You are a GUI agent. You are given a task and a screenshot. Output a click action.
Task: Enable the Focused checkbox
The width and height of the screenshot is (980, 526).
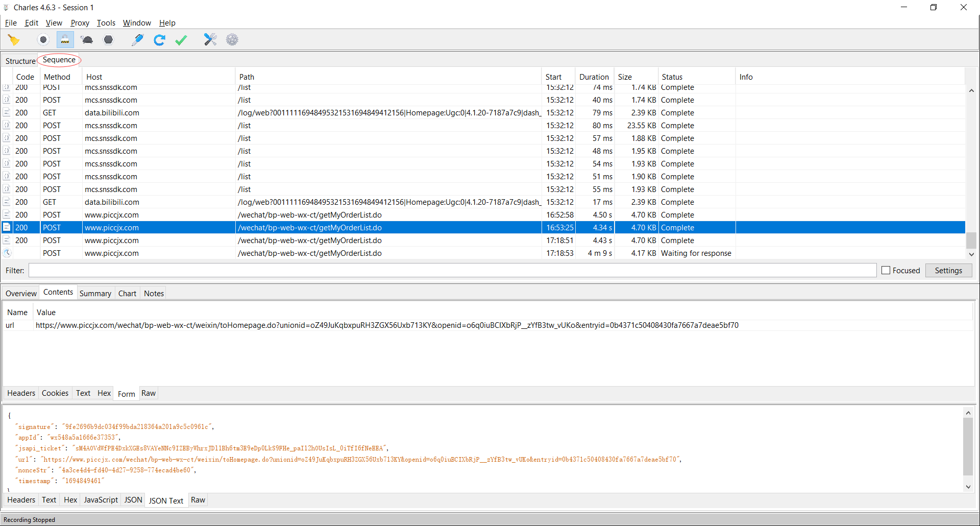[886, 271]
